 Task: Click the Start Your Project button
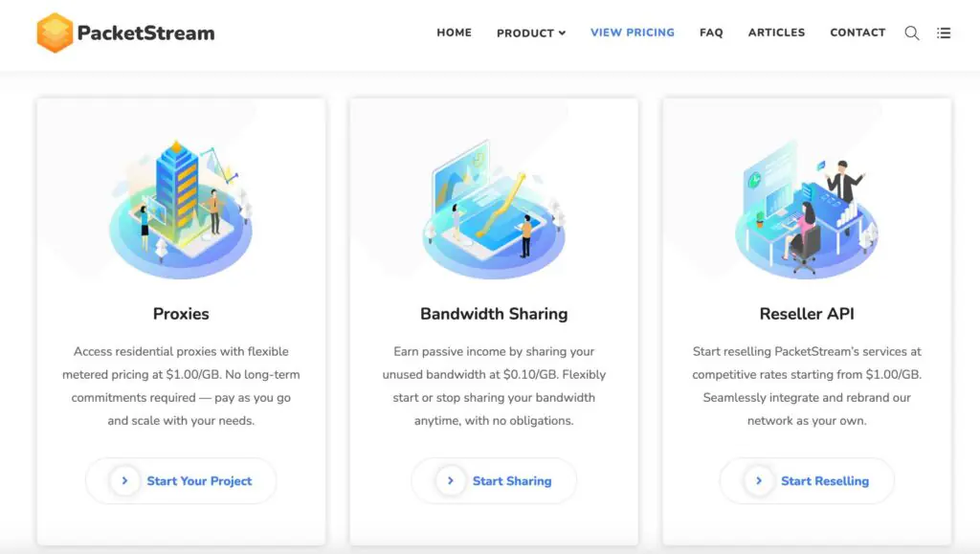(181, 481)
